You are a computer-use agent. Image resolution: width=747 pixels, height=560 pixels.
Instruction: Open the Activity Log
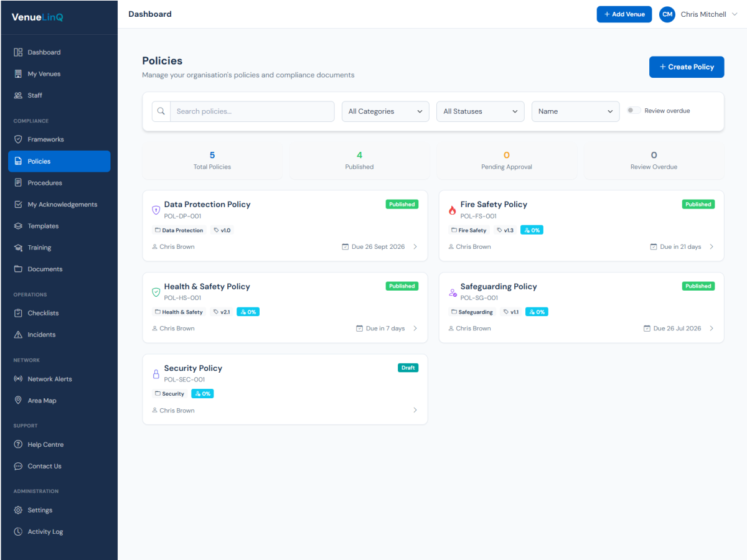[x=45, y=531]
